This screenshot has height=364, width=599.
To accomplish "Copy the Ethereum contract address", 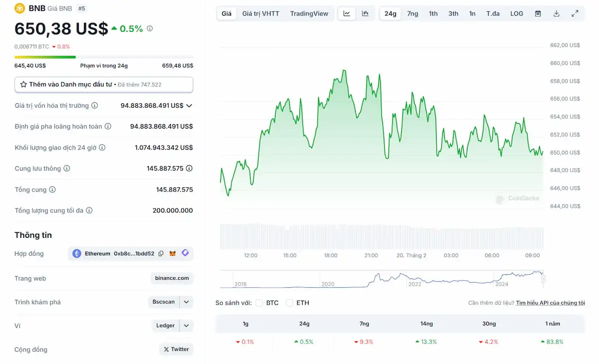I will coord(160,253).
